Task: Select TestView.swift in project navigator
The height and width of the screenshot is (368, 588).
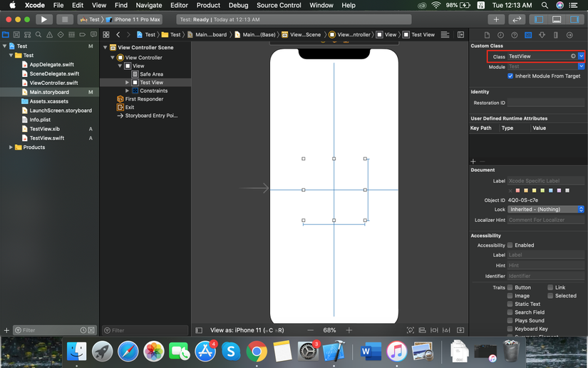Action: click(47, 138)
